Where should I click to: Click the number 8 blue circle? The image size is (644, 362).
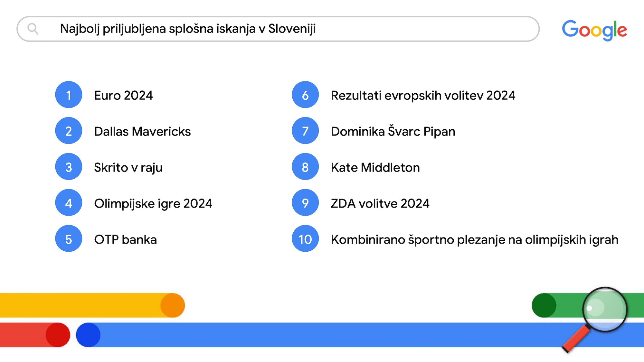(305, 167)
